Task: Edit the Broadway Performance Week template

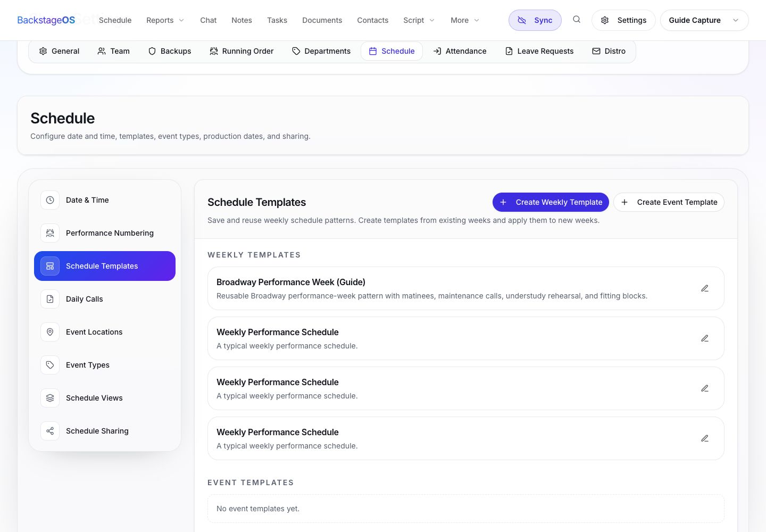Action: point(705,288)
